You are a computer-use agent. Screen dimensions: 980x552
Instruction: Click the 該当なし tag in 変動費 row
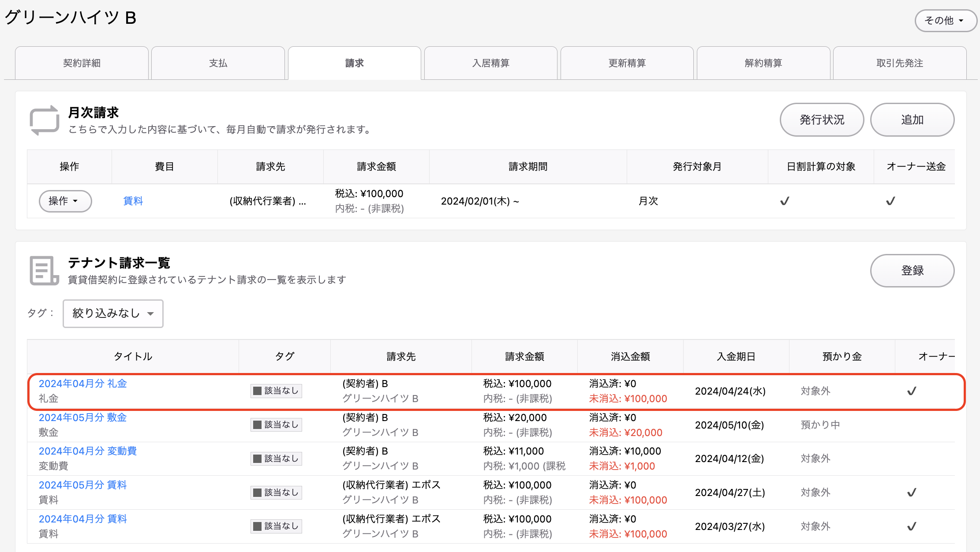(276, 459)
